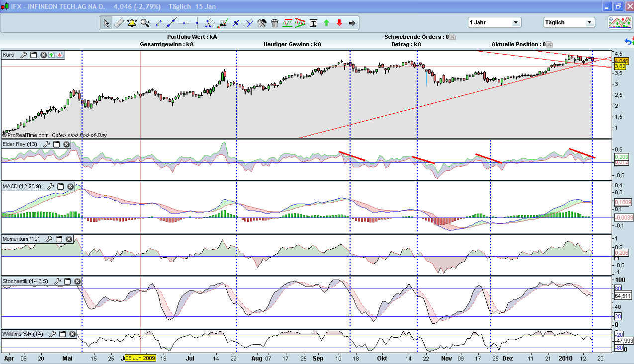
Task: Toggle the mouse pointer cursor mode
Action: click(x=106, y=23)
